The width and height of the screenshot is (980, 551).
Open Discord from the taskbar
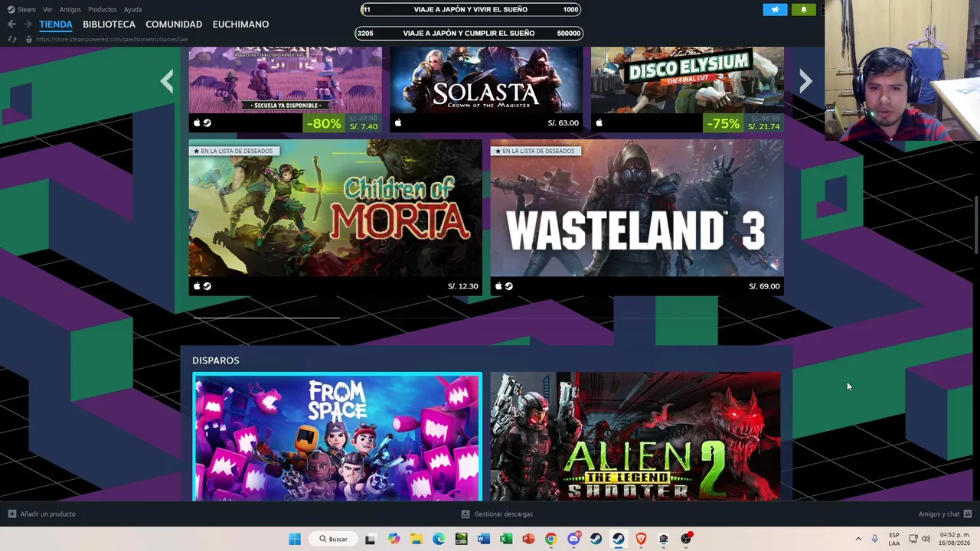click(573, 539)
